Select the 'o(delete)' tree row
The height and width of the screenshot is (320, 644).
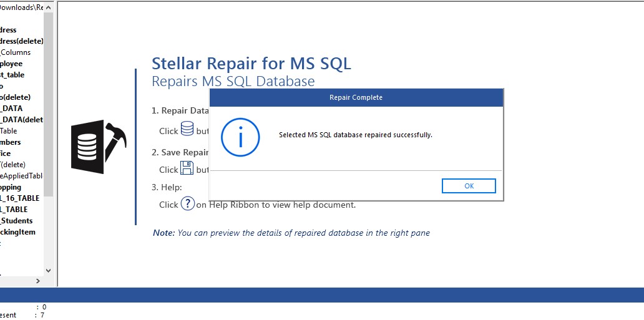coord(15,97)
